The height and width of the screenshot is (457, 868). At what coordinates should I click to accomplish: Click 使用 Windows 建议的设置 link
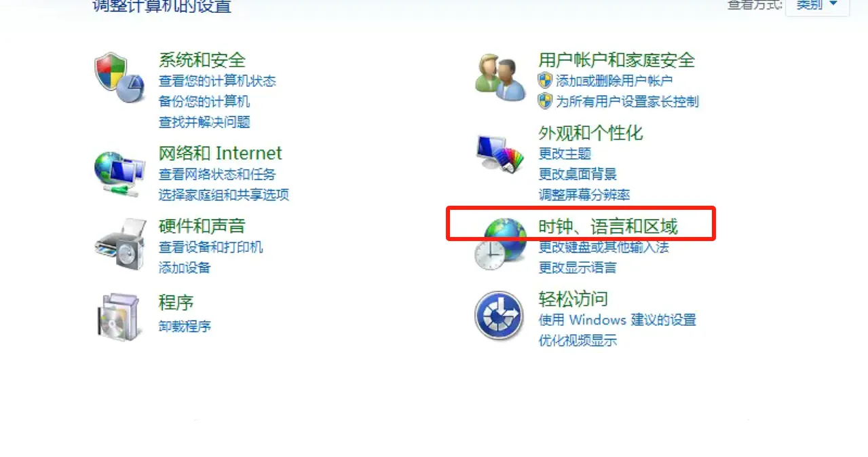click(618, 320)
